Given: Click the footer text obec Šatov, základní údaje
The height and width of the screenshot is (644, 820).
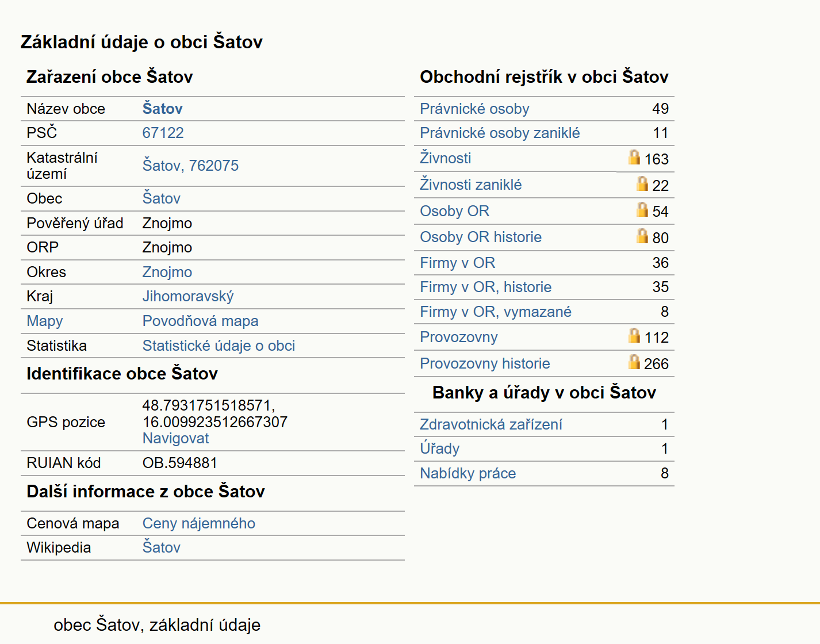Looking at the screenshot, I should (x=157, y=625).
